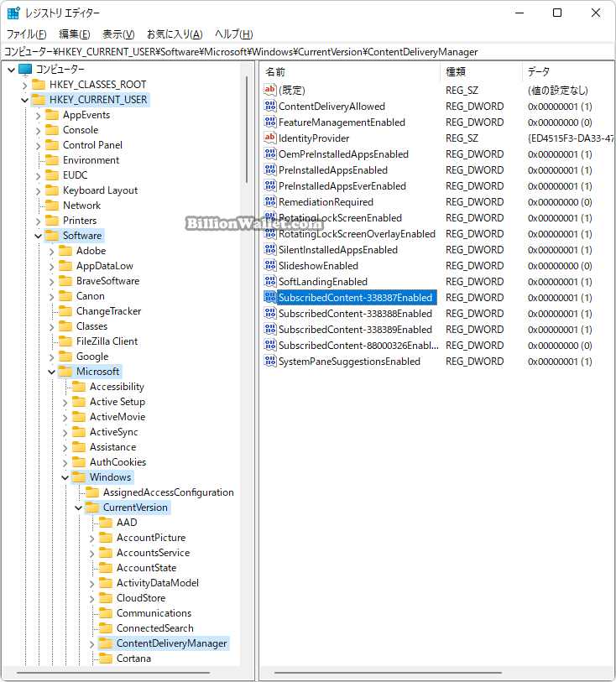Click the DWORD icon beside ContentDeliveryAllowed
Screen dimensions: 616x682
tap(269, 106)
